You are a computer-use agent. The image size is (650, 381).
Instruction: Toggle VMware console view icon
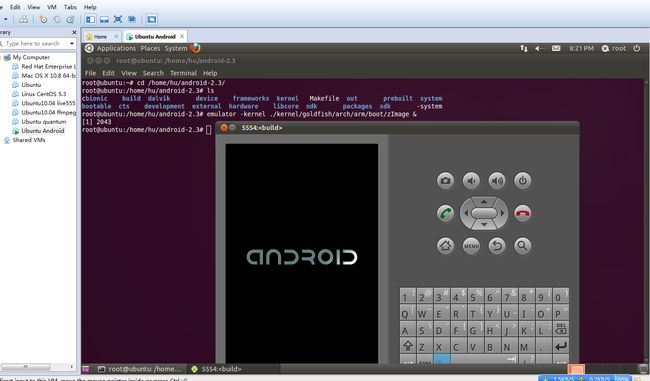152,19
